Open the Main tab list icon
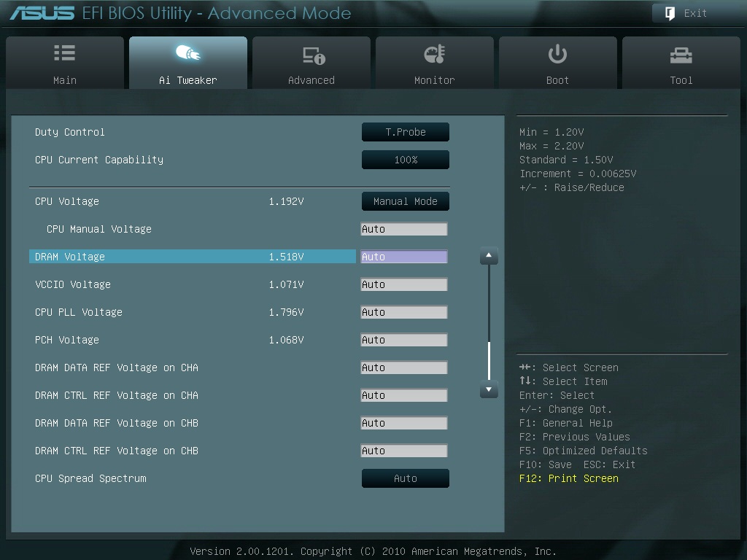 64,54
